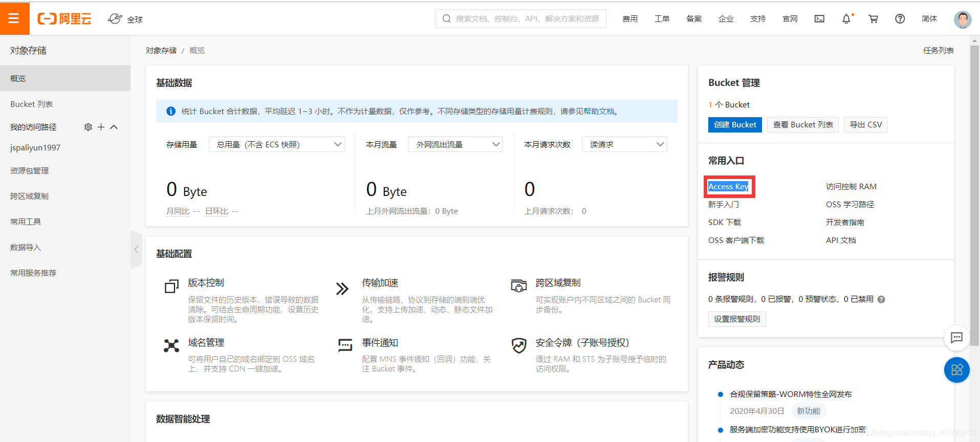Click the page vertical scrollbar

(x=975, y=194)
